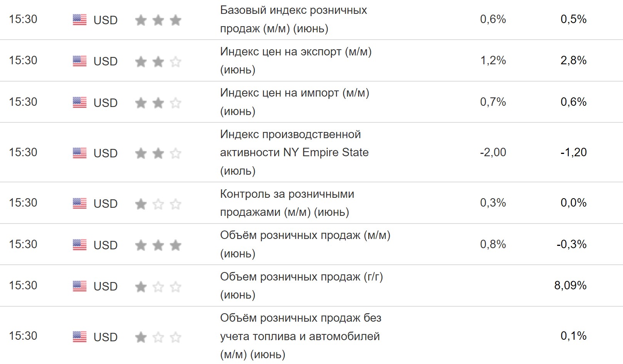
Task: Click three-star importance rating for Объём розничных продаж (м/м)
Action: [158, 245]
